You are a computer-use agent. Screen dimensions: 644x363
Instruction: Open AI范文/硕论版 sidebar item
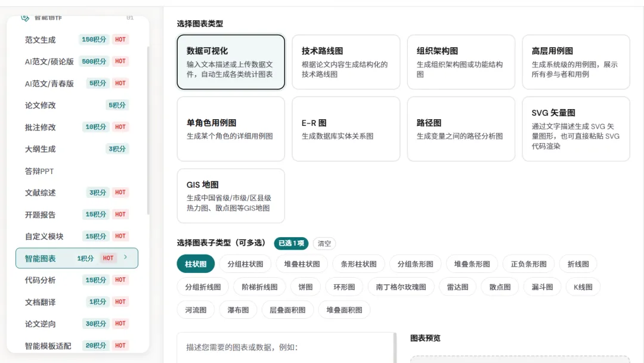pos(77,61)
